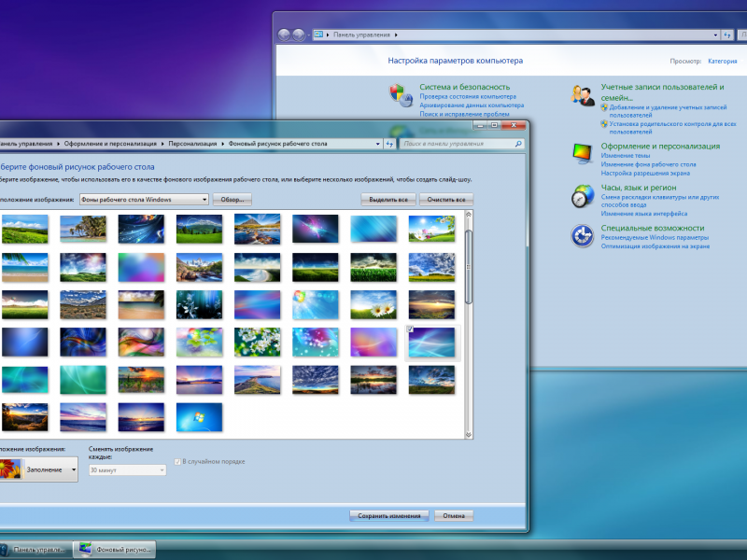Click the shield beside Установка родительского контроля
This screenshot has height=560, width=747.
click(604, 124)
